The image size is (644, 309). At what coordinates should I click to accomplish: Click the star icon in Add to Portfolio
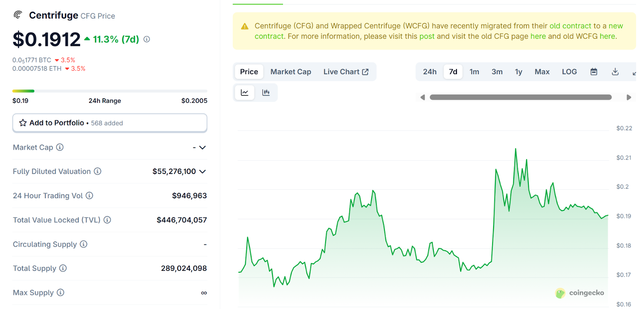(x=23, y=123)
